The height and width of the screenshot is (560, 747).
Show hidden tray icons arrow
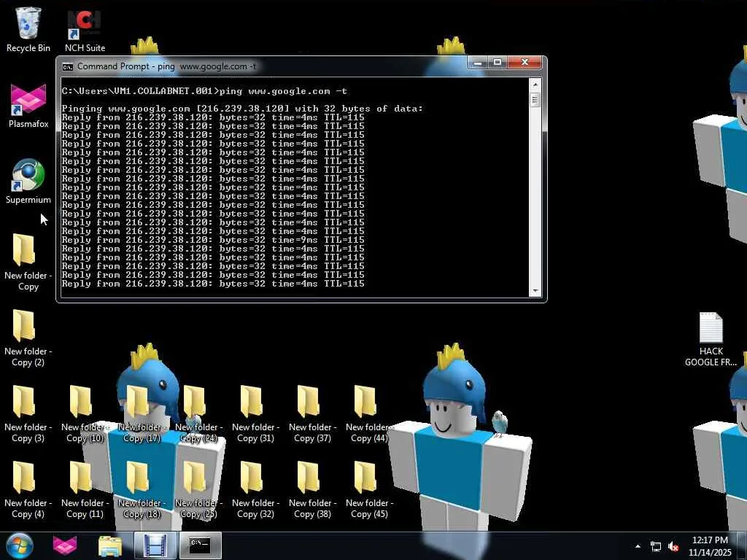coord(638,546)
